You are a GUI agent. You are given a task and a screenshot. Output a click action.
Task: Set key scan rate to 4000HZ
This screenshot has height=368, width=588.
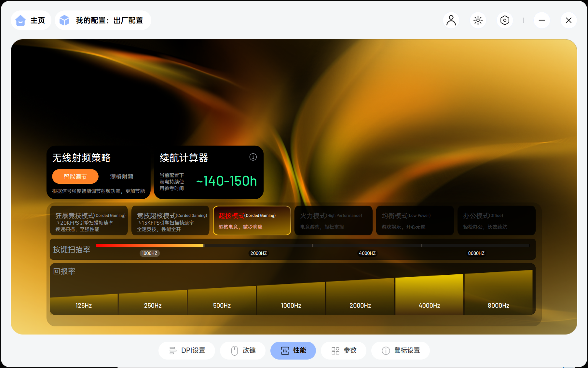367,253
